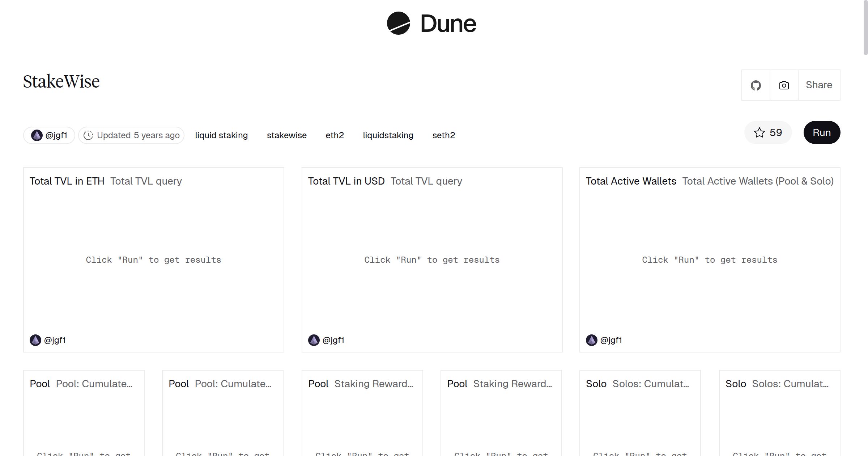Click the @jgf1 avatar on Total TVL in ETH card

(36, 340)
